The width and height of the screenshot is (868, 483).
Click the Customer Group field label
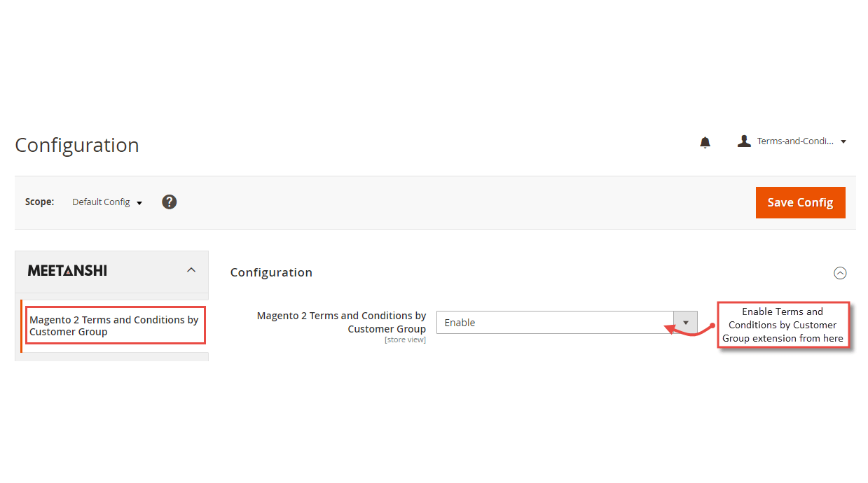click(341, 322)
